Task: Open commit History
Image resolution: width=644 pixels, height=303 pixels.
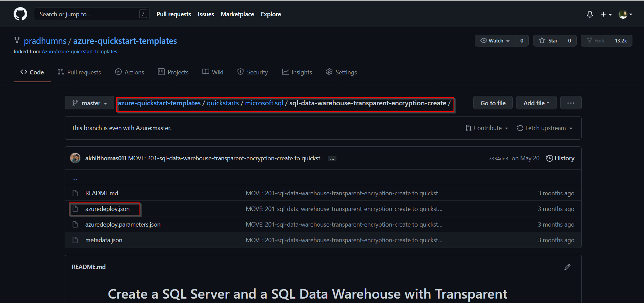Action: click(560, 158)
